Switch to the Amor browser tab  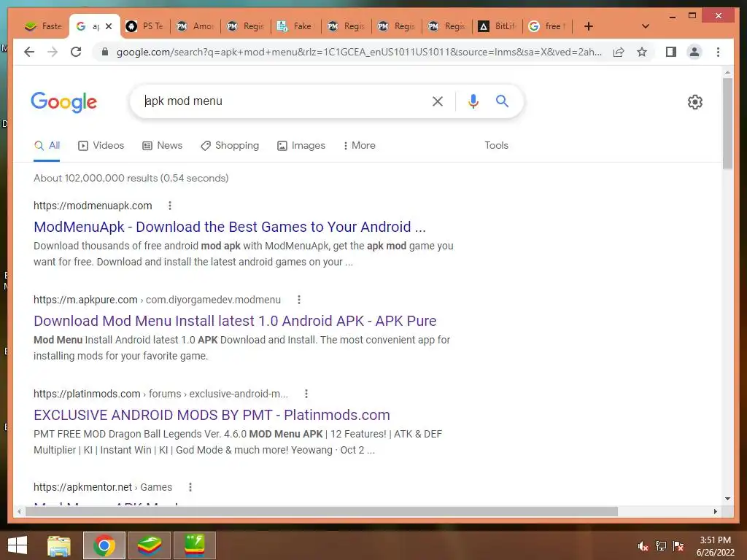pos(196,26)
